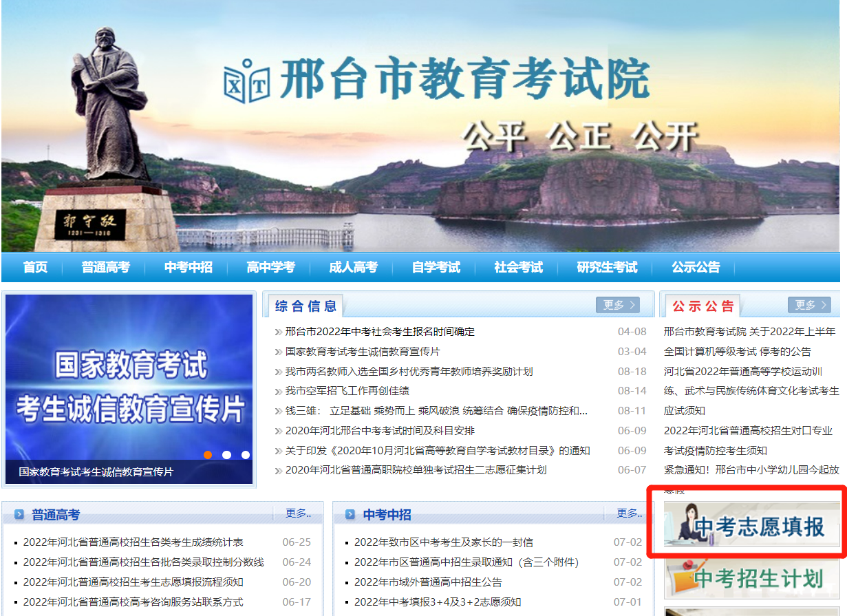Open 2022年致市区中考考生及家长的一封信
The image size is (847, 616).
(444, 542)
